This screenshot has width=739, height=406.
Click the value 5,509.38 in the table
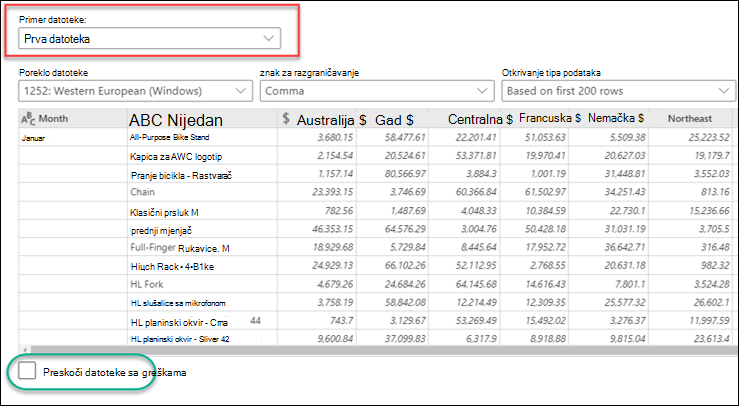click(x=627, y=137)
